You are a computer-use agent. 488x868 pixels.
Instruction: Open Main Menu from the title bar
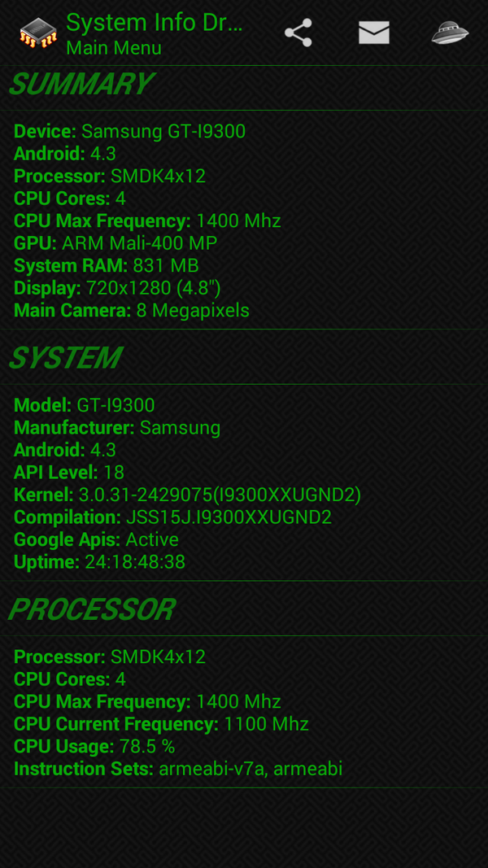click(114, 48)
